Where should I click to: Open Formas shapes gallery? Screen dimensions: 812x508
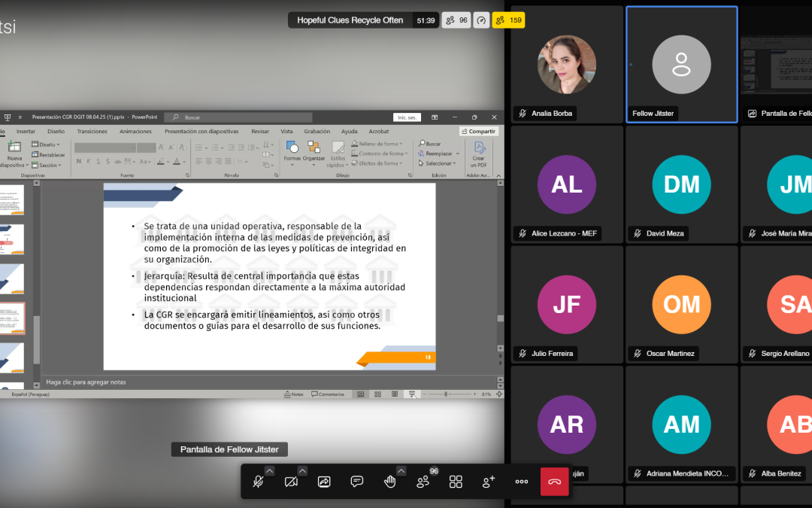(292, 154)
